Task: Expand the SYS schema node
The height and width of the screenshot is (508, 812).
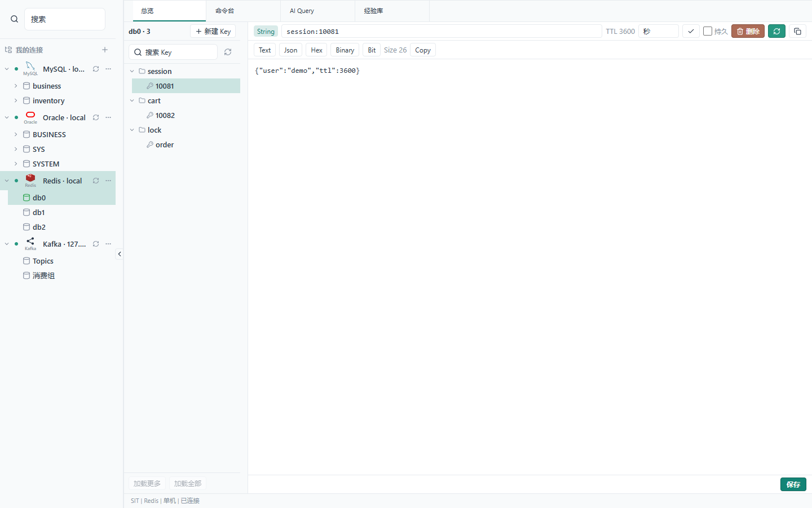Action: 16,149
